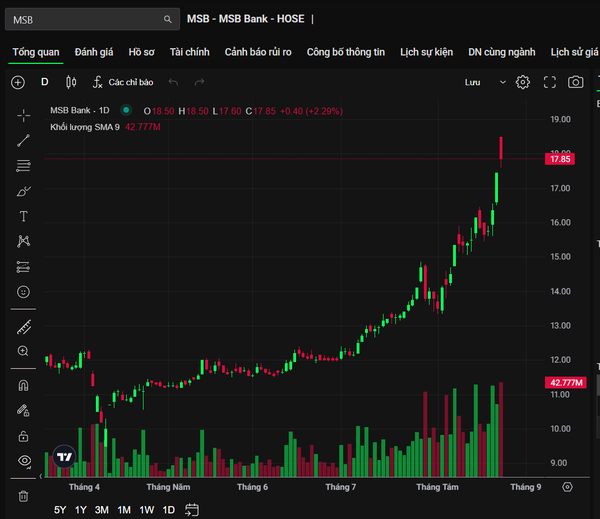Select the crosshair cursor tool
This screenshot has height=519, width=600.
point(23,115)
